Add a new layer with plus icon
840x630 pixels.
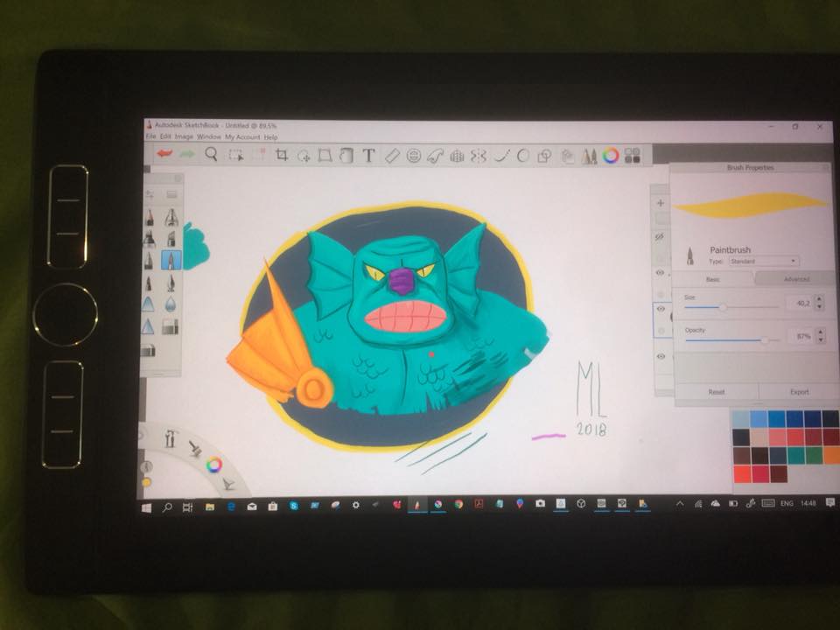(x=661, y=203)
